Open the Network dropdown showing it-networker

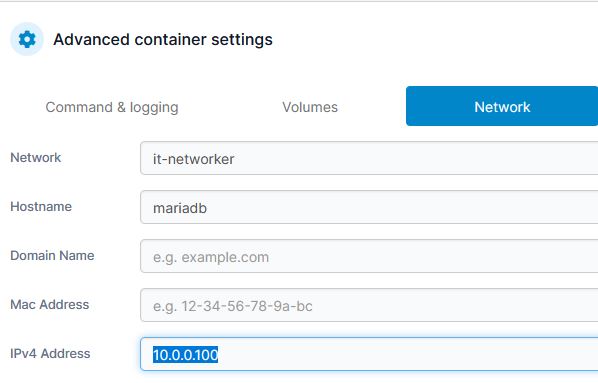coord(369,158)
